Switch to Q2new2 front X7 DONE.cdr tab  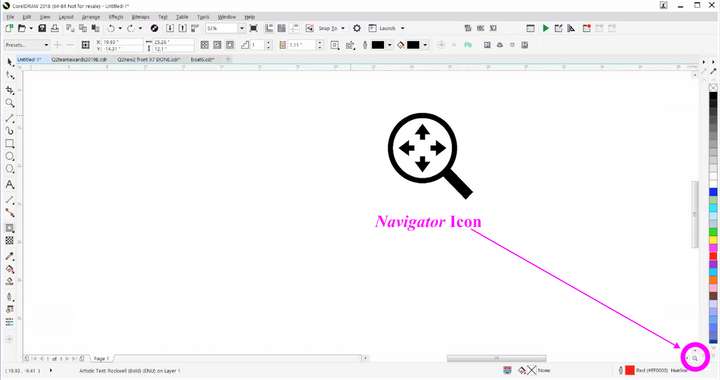point(148,60)
